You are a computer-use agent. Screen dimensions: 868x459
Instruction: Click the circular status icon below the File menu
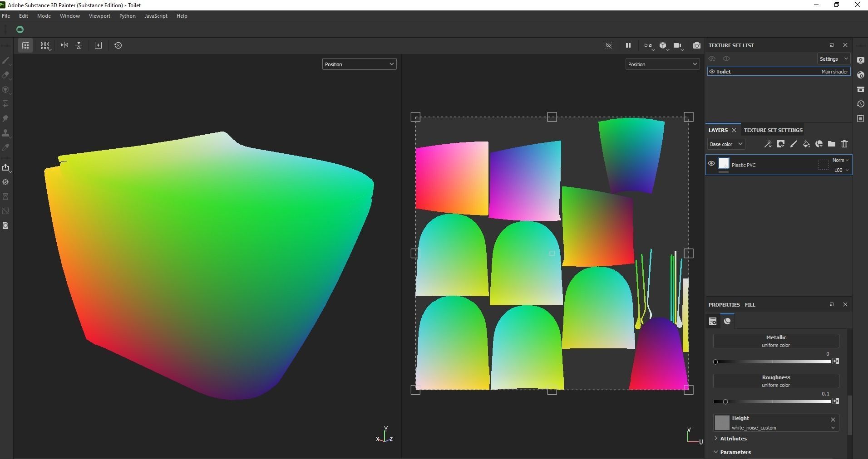click(20, 29)
